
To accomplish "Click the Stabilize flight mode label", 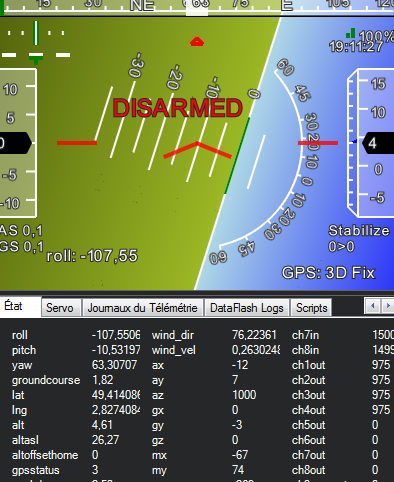I will [359, 231].
